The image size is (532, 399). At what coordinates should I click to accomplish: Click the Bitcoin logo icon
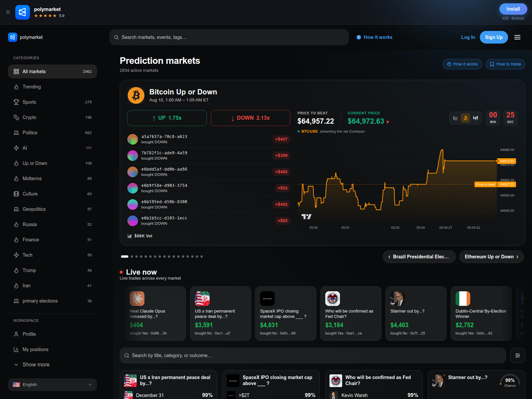(x=136, y=95)
